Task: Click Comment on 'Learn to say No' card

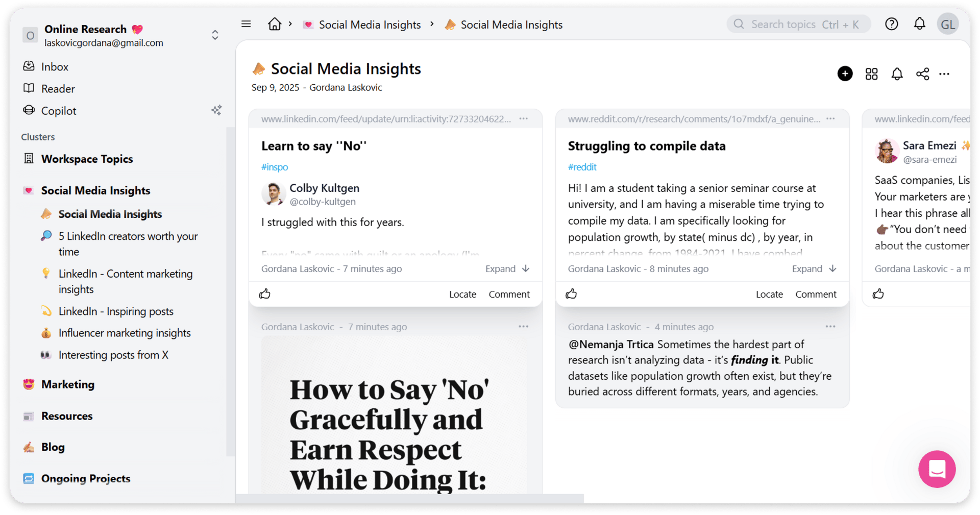Action: (x=509, y=294)
